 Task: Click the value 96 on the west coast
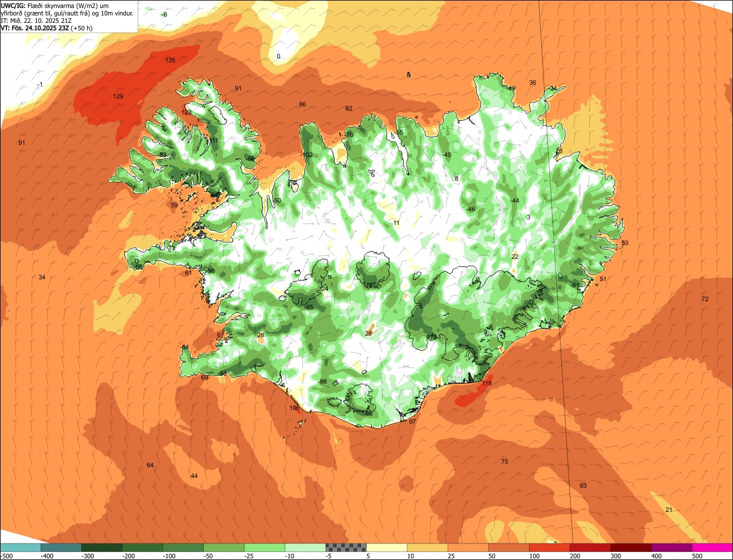(211, 271)
